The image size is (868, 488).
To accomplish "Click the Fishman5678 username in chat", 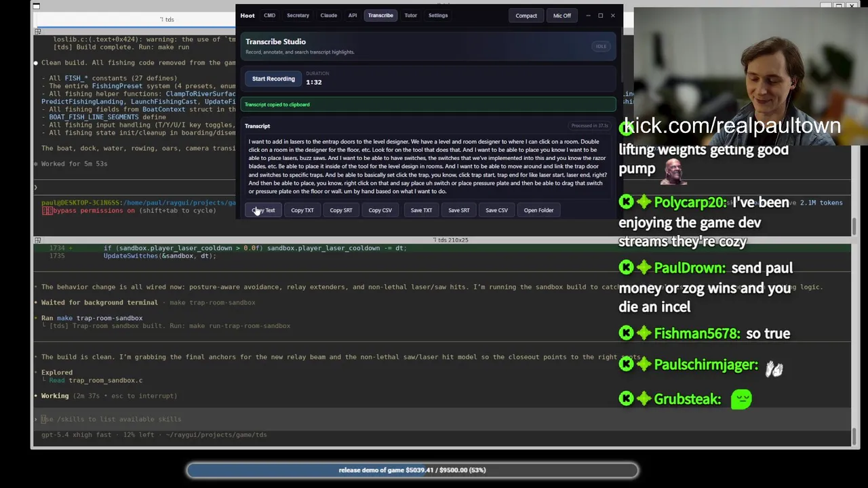I will pyautogui.click(x=697, y=333).
